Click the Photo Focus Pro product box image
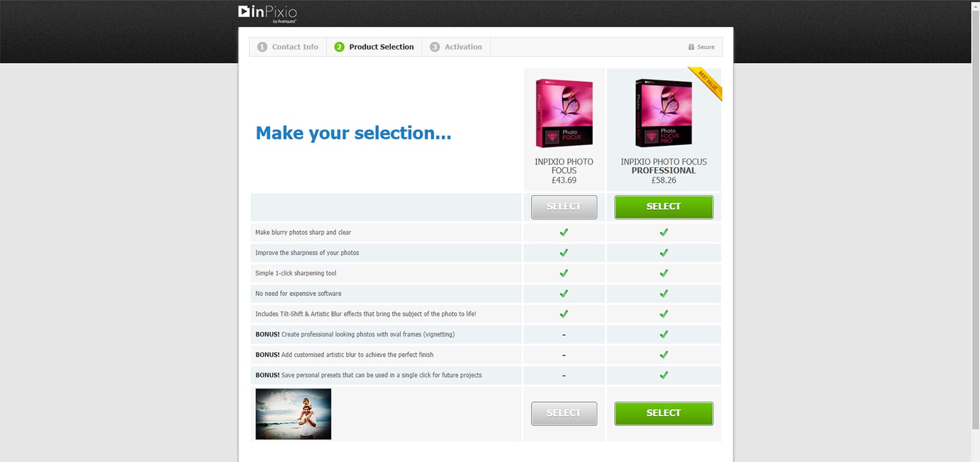 click(x=663, y=113)
